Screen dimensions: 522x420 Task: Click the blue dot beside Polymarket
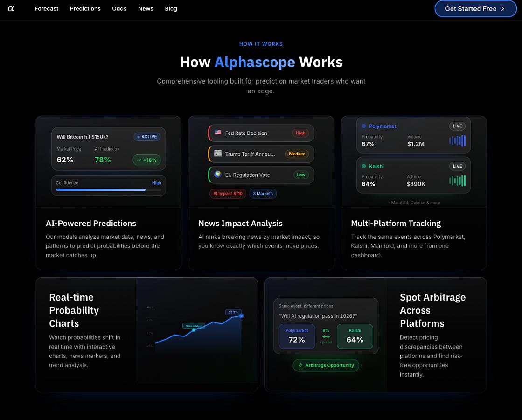click(x=364, y=126)
